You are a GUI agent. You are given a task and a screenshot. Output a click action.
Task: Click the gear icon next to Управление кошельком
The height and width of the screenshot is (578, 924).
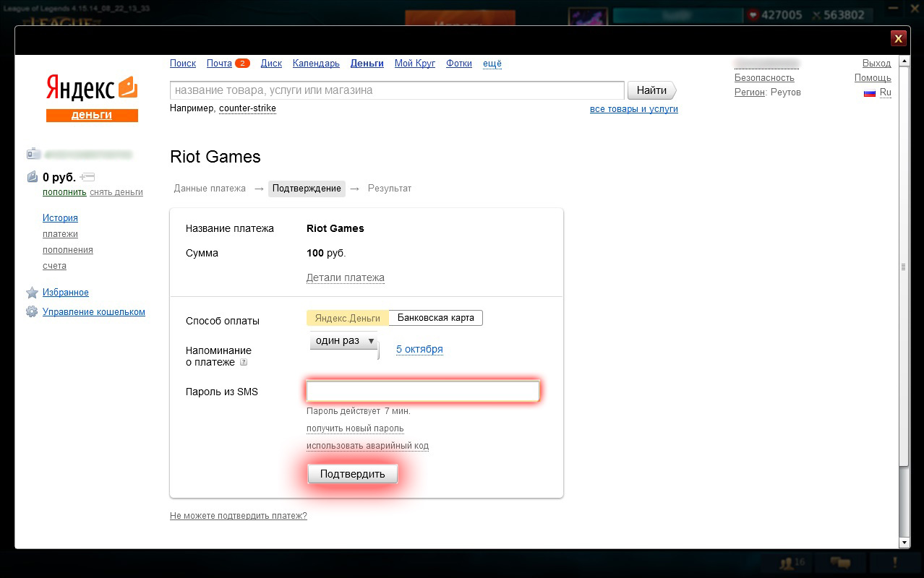(32, 312)
